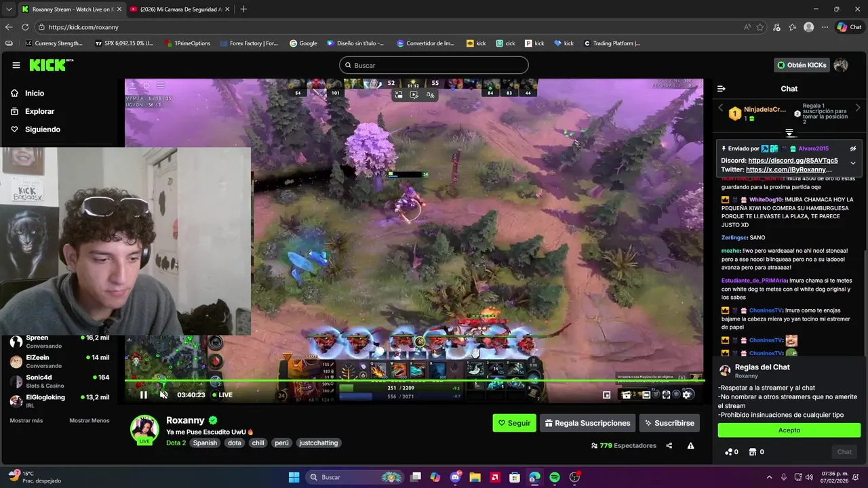Unmute the stream volume
Image resolution: width=868 pixels, height=488 pixels.
coord(163,394)
